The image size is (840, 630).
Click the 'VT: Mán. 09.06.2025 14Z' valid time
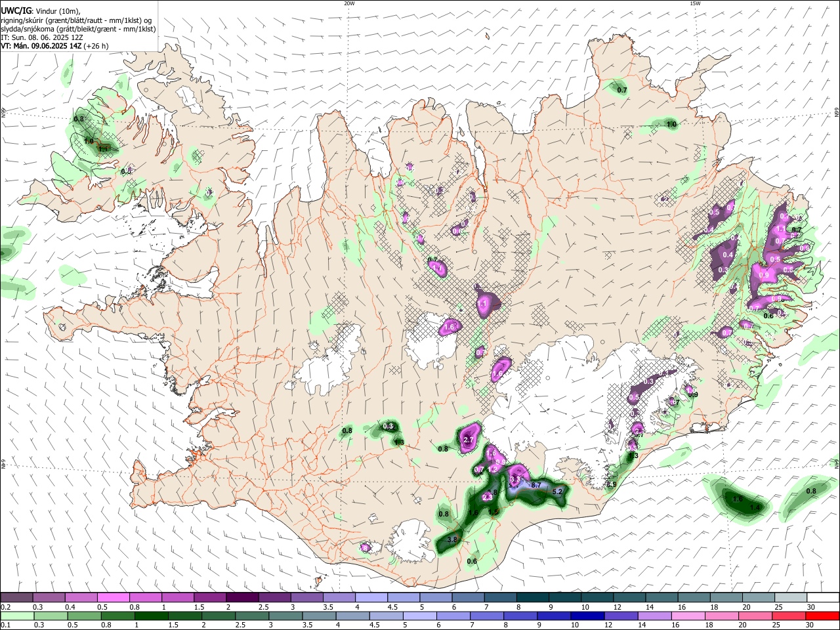click(x=41, y=46)
